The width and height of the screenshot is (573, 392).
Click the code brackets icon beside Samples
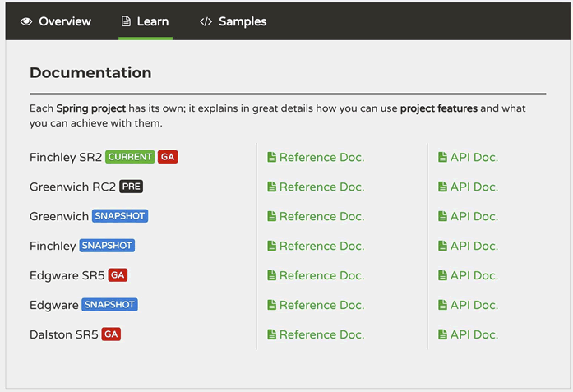pos(206,21)
